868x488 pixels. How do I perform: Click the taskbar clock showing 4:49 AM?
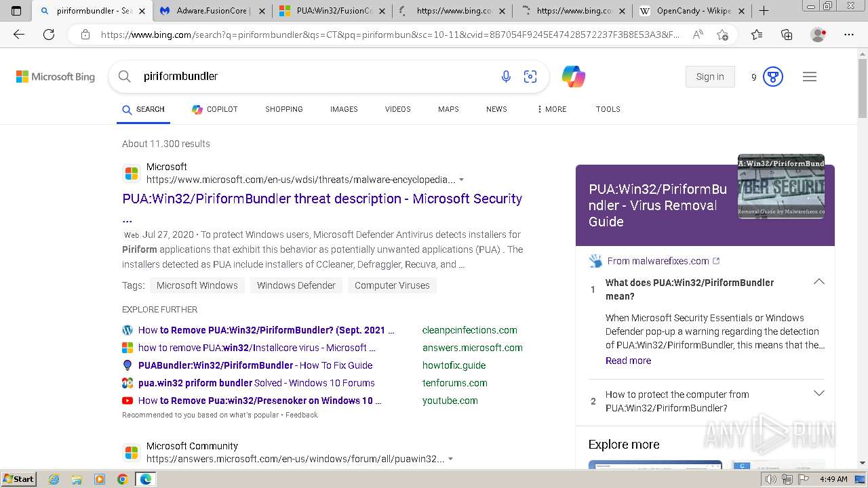point(833,479)
